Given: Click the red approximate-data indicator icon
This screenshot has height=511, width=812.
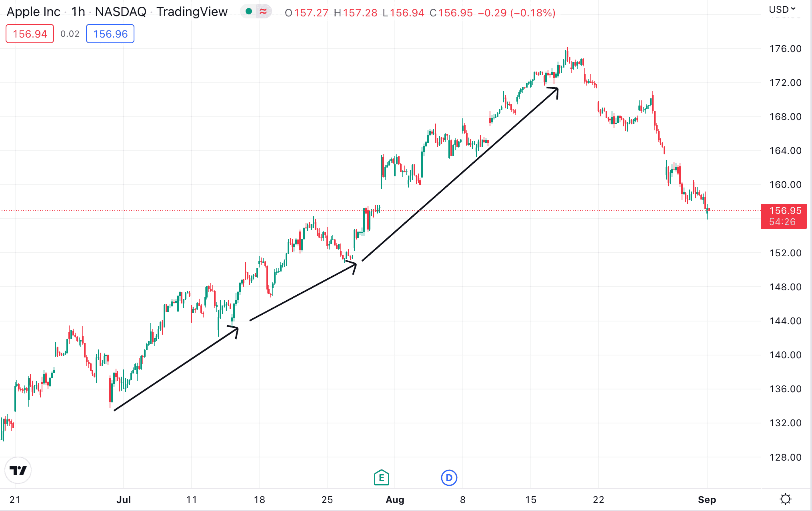Looking at the screenshot, I should click(263, 12).
